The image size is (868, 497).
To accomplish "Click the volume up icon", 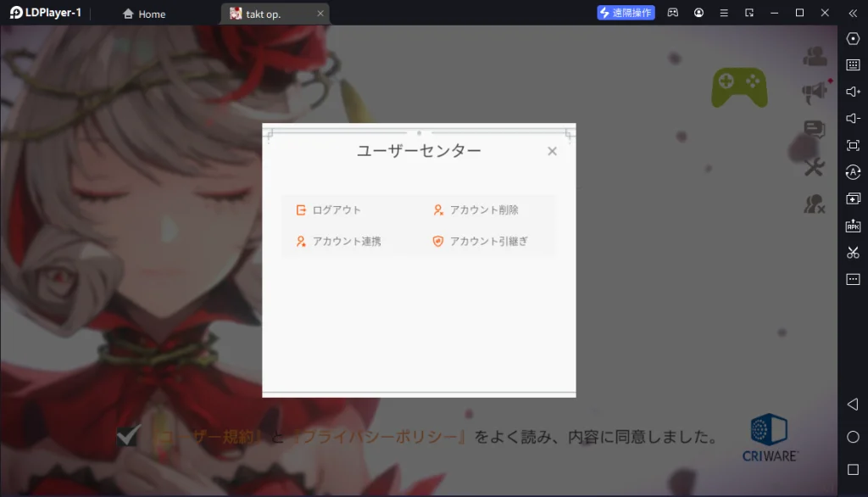I will pyautogui.click(x=853, y=92).
